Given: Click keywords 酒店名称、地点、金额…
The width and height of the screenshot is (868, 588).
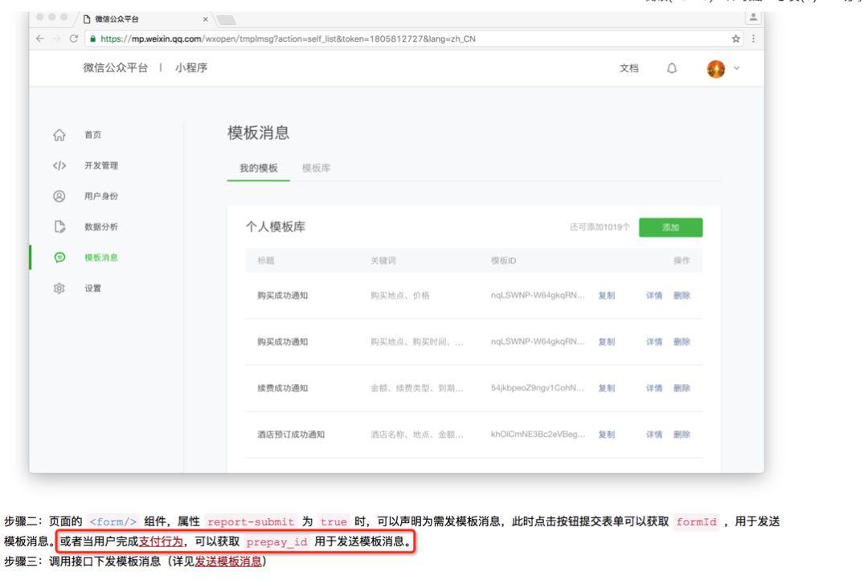Looking at the screenshot, I should (x=417, y=435).
